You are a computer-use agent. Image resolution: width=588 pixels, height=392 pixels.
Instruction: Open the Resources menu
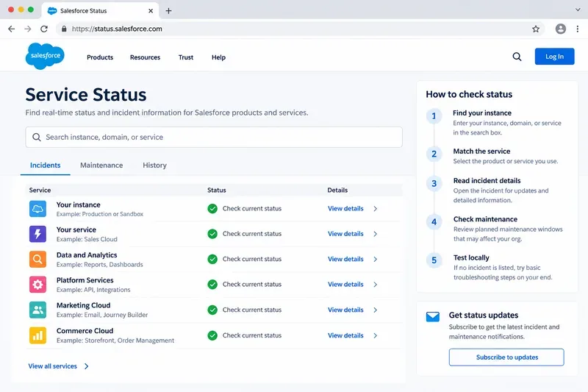(145, 57)
